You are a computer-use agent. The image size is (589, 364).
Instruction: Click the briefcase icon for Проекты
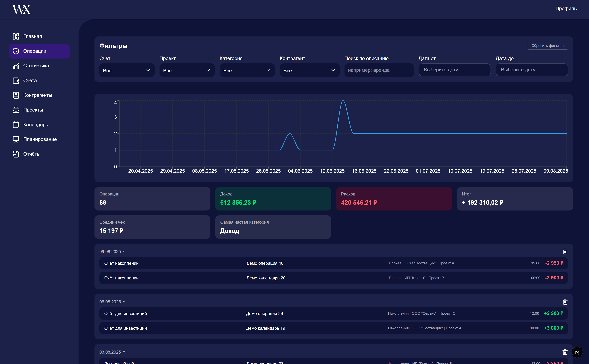point(16,110)
